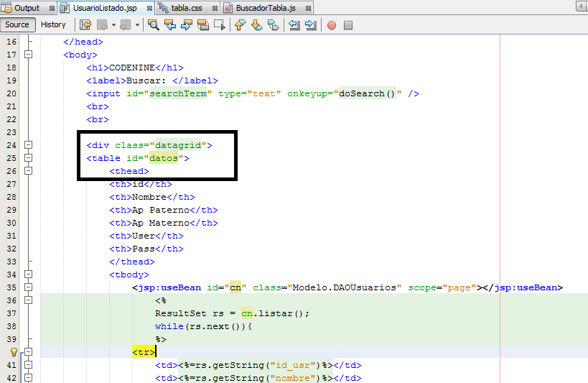Viewport: 588px width, 383px height.
Task: Click the "Buscar:" label text
Action: click(x=146, y=80)
